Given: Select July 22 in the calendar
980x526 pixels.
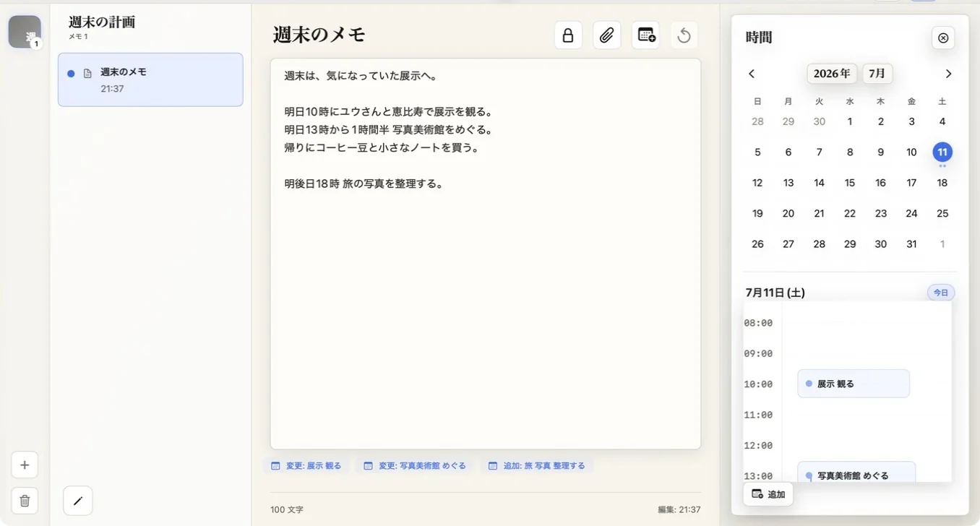Looking at the screenshot, I should pos(850,213).
